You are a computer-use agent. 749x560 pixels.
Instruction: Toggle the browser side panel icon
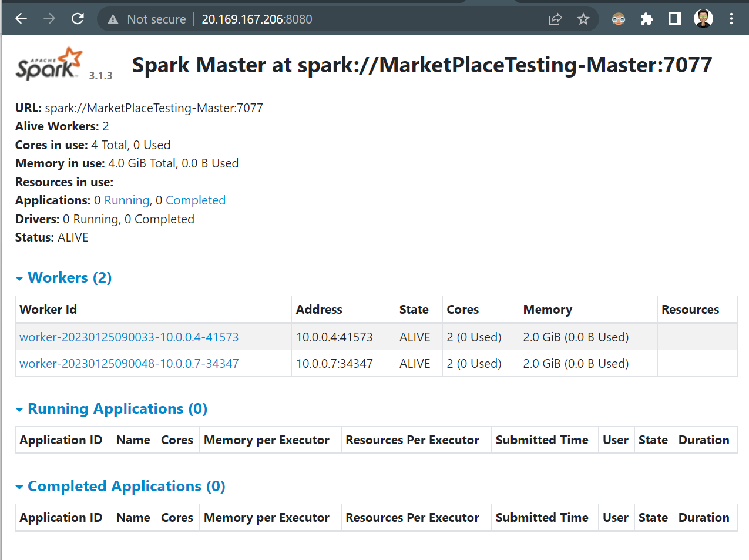click(x=675, y=19)
